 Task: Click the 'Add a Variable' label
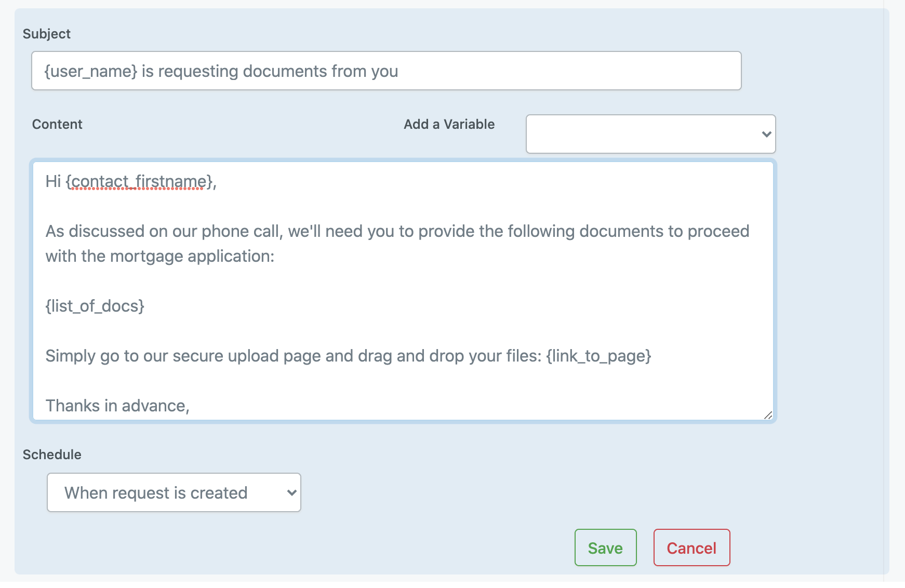[x=449, y=124]
